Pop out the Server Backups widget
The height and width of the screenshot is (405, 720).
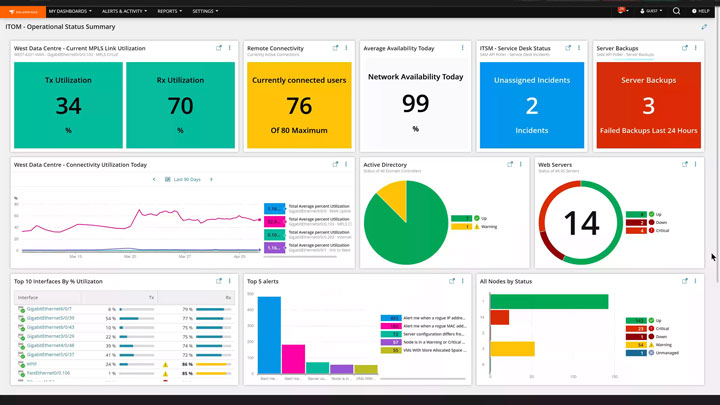[x=685, y=48]
